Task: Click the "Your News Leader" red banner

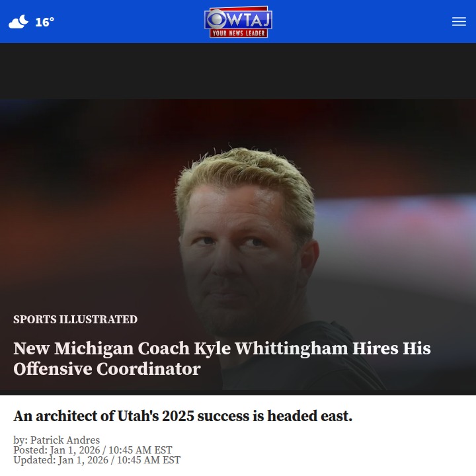Action: click(x=238, y=33)
